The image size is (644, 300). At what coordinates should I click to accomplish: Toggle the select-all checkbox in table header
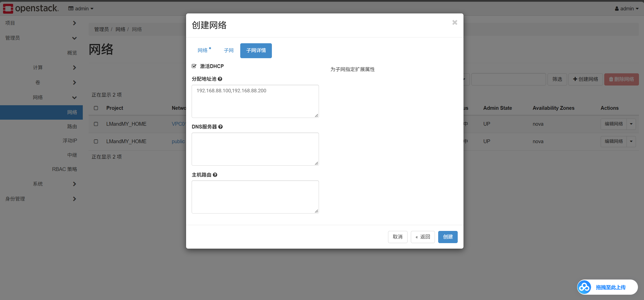click(96, 108)
